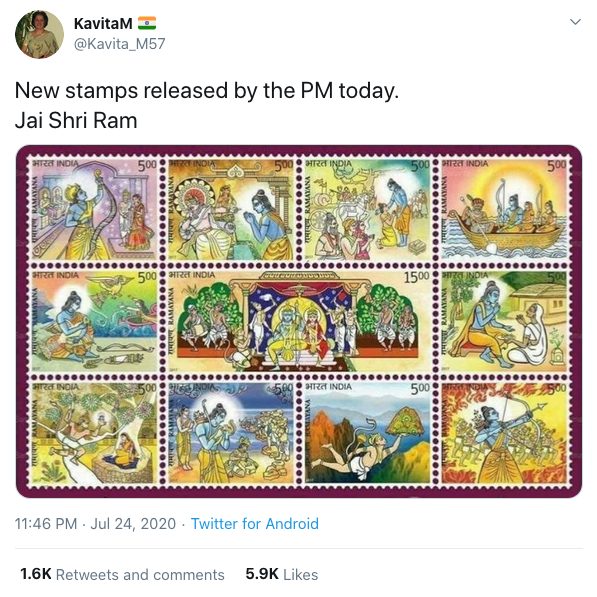View the 1.6K Retweets and comments
This screenshot has height=597, width=597.
122,574
